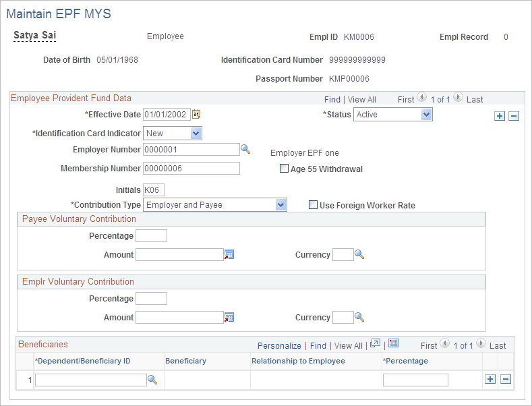Add a new Beneficiaries row
Viewport: 532px width, 406px height.
click(x=490, y=379)
